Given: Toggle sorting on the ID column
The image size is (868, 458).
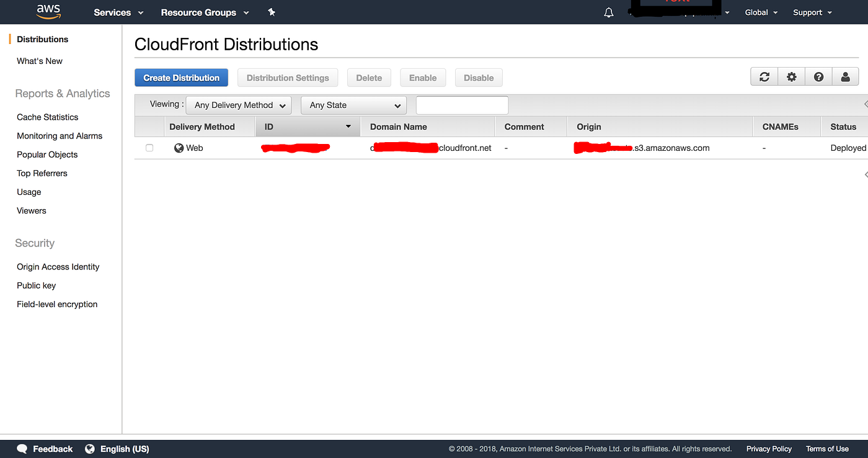Looking at the screenshot, I should click(x=308, y=127).
